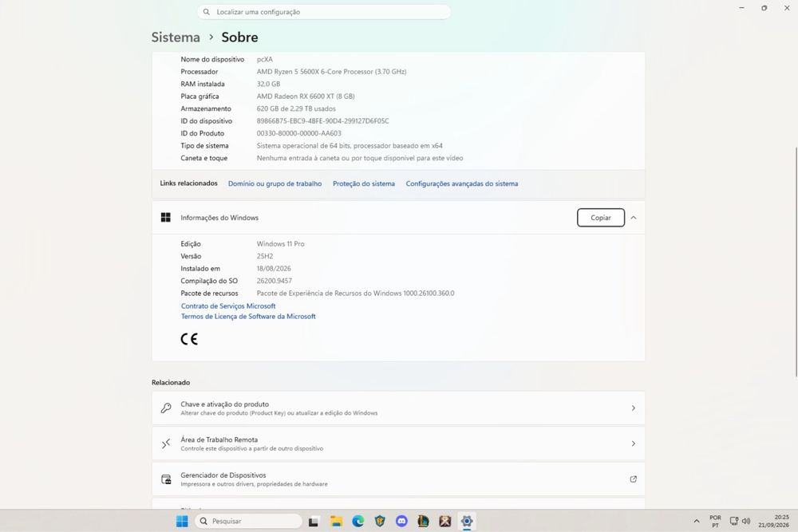Switch the POR PT keyboard language indicator
The image size is (798, 532).
point(716,521)
